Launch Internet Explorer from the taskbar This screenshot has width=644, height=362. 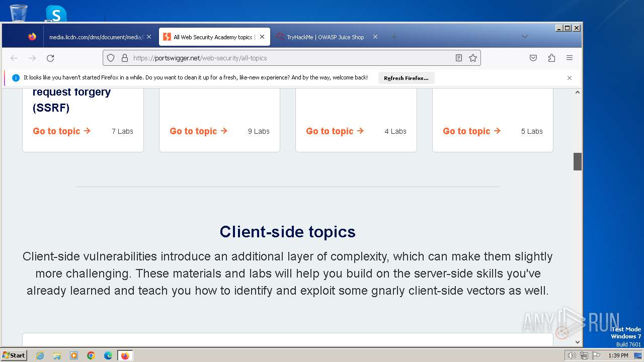(40, 355)
